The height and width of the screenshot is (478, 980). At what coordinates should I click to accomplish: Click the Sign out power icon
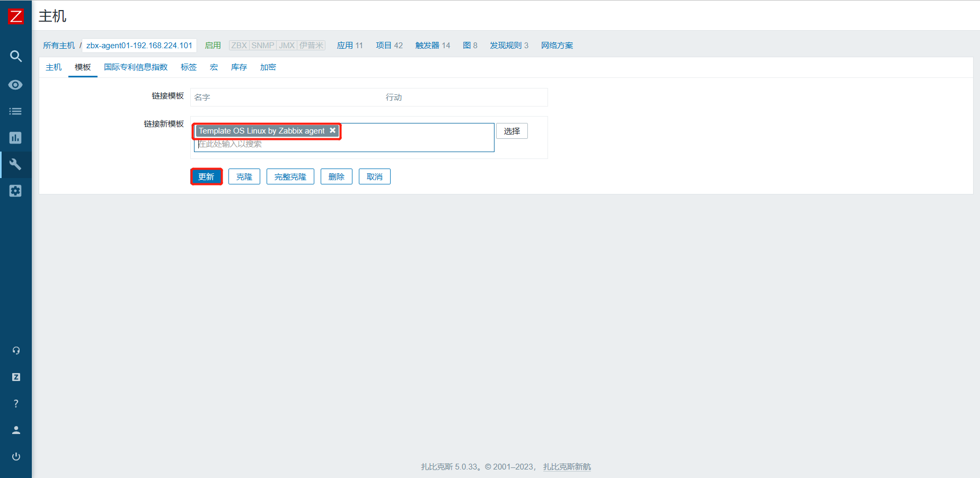(16, 456)
